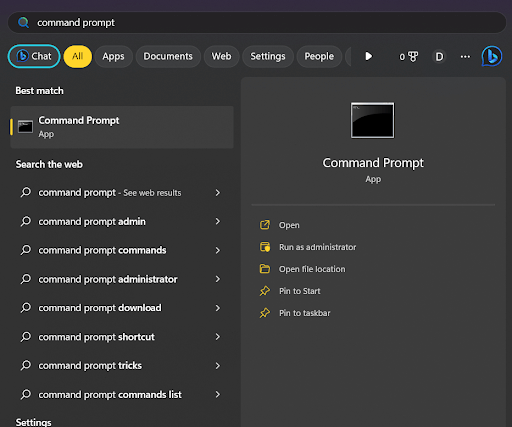Click the "Best match" section heading
The height and width of the screenshot is (427, 512).
coord(39,91)
